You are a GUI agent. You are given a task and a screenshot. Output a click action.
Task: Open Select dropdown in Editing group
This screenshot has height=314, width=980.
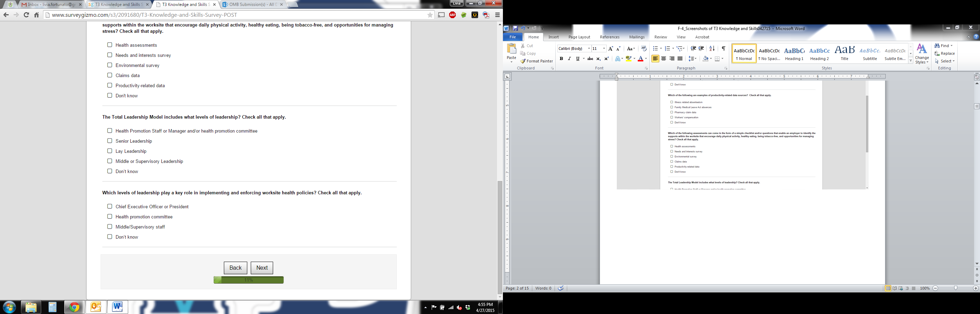tap(945, 61)
